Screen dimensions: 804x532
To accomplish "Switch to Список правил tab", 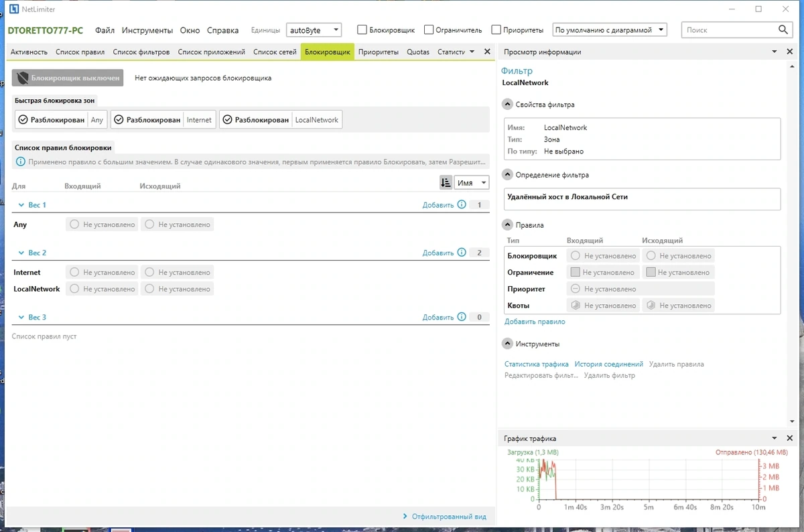I will click(x=80, y=52).
